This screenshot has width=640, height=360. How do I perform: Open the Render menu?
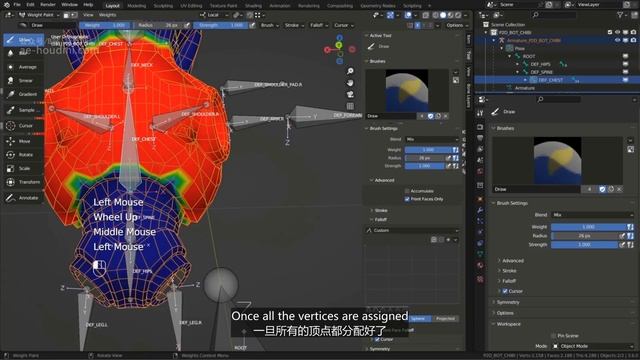[x=48, y=5]
